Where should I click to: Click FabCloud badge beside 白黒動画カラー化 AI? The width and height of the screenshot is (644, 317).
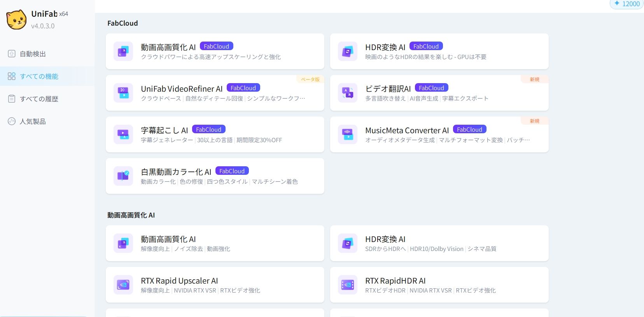pyautogui.click(x=232, y=171)
